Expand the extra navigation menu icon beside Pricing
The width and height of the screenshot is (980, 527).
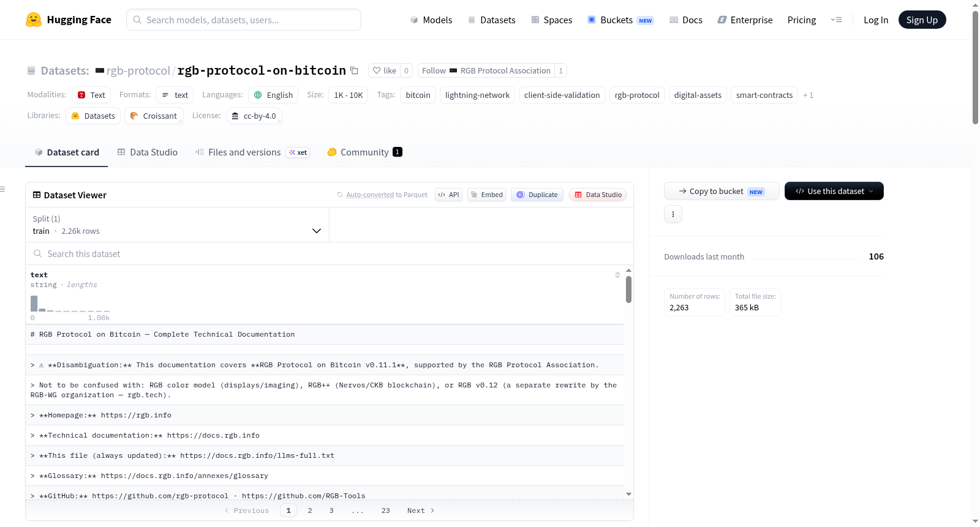tap(836, 20)
